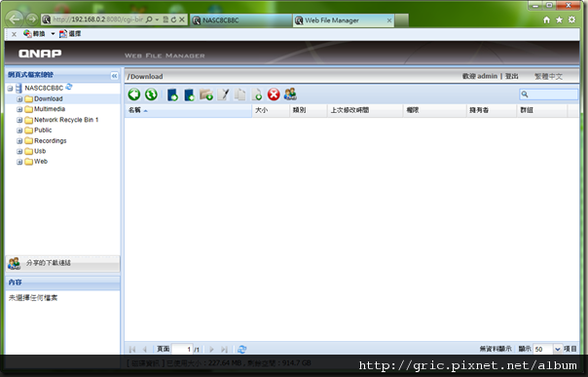Select the Multimedia folder in the tree

(x=50, y=109)
